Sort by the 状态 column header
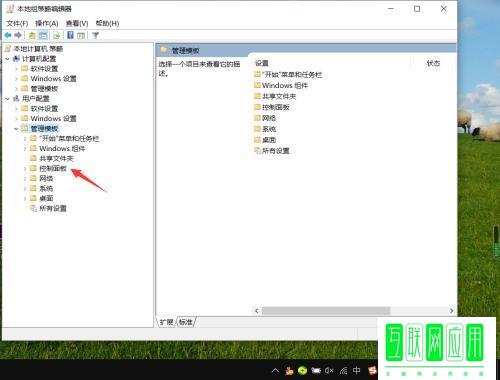 pyautogui.click(x=433, y=63)
